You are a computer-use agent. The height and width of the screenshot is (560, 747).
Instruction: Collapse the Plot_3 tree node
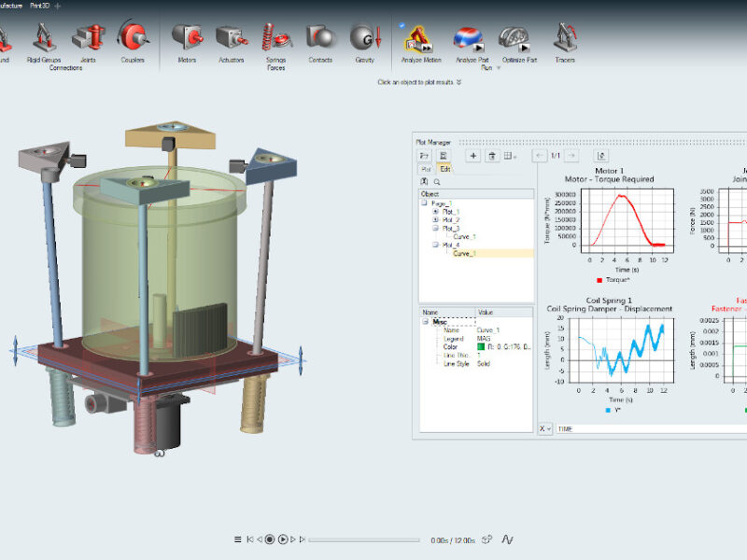435,228
